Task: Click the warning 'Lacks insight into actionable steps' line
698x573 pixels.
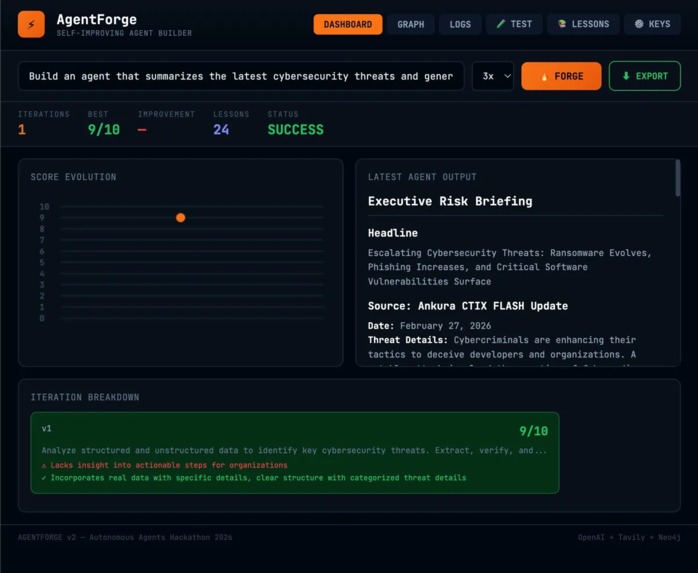Action: coord(164,465)
